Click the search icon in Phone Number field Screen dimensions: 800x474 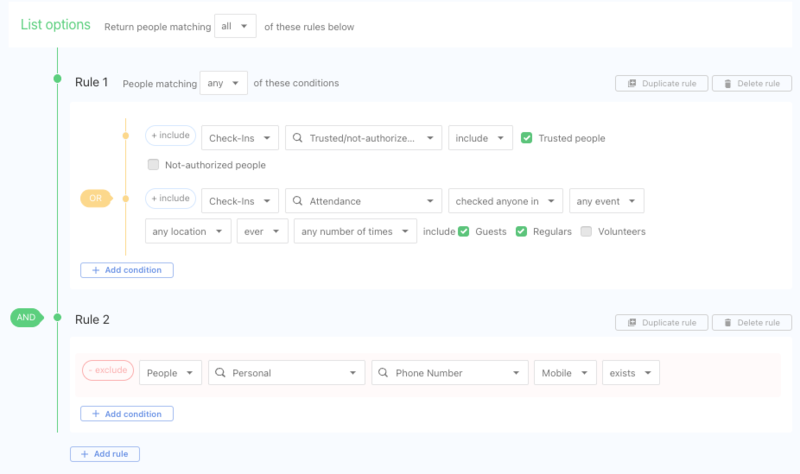384,373
